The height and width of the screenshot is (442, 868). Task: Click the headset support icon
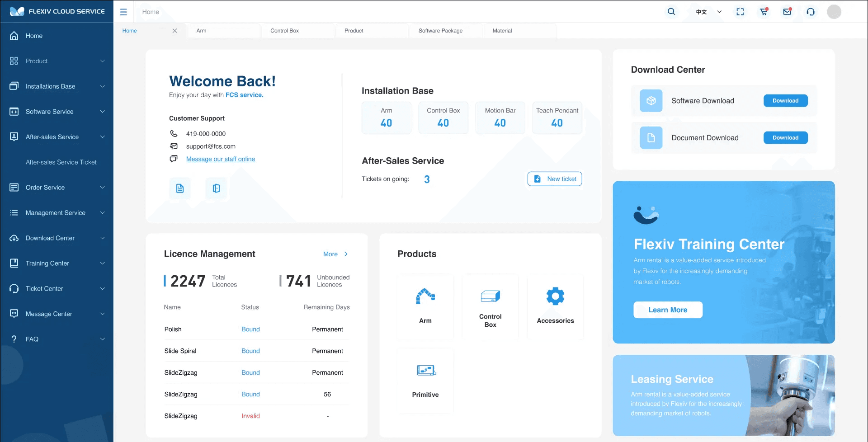[811, 12]
